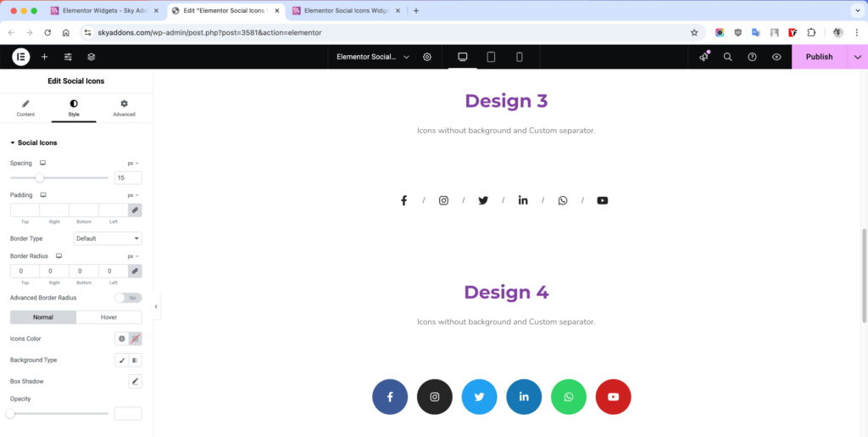Click the Design 3 WhatsApp icon
The width and height of the screenshot is (868, 437).
click(563, 200)
